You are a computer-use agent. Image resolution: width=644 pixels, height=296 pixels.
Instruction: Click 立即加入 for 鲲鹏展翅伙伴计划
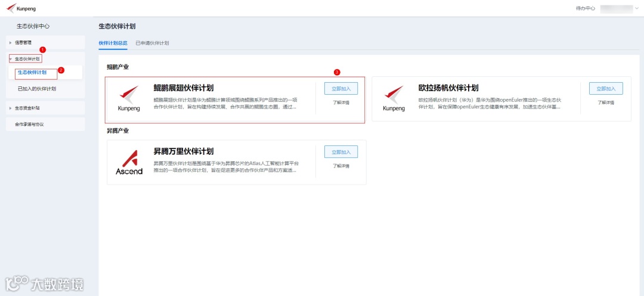pos(341,89)
